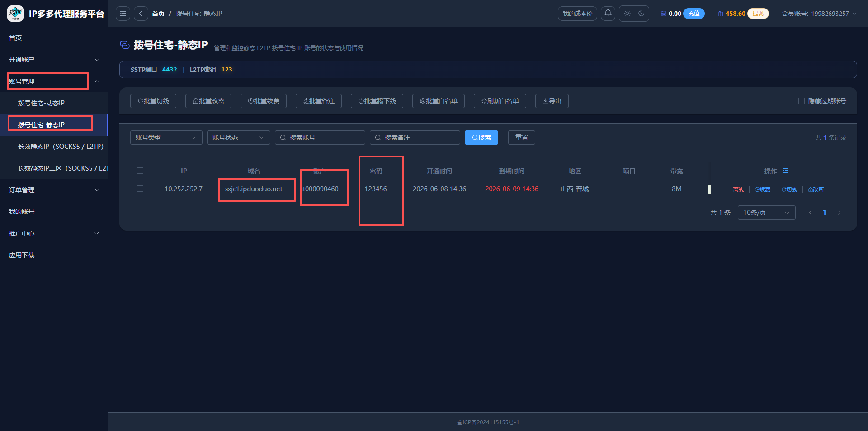Click 批量白名单 batch whitelist button

[439, 101]
